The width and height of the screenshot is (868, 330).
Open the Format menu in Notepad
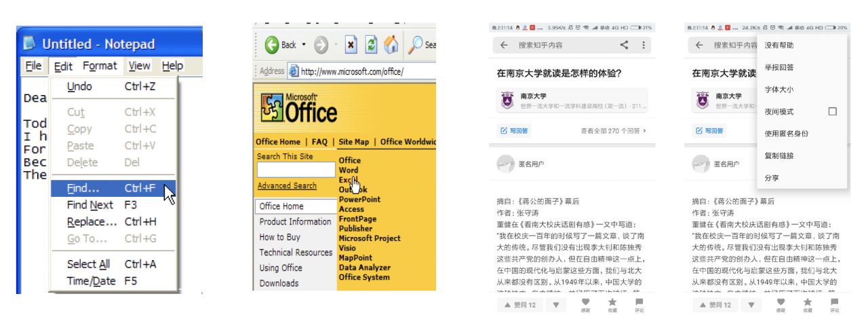100,66
